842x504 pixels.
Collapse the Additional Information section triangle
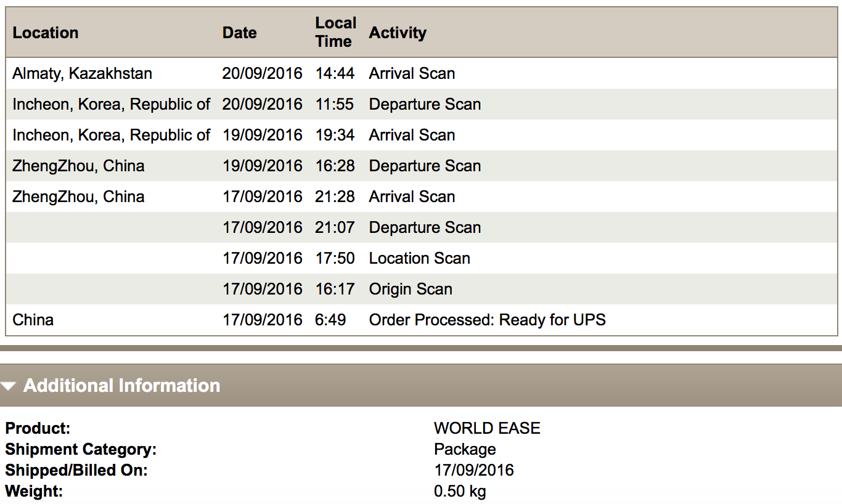point(8,386)
